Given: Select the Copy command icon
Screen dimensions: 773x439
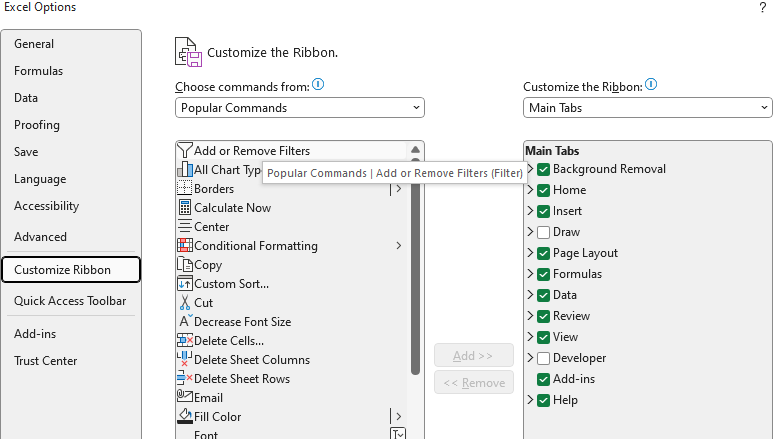Looking at the screenshot, I should click(x=184, y=265).
